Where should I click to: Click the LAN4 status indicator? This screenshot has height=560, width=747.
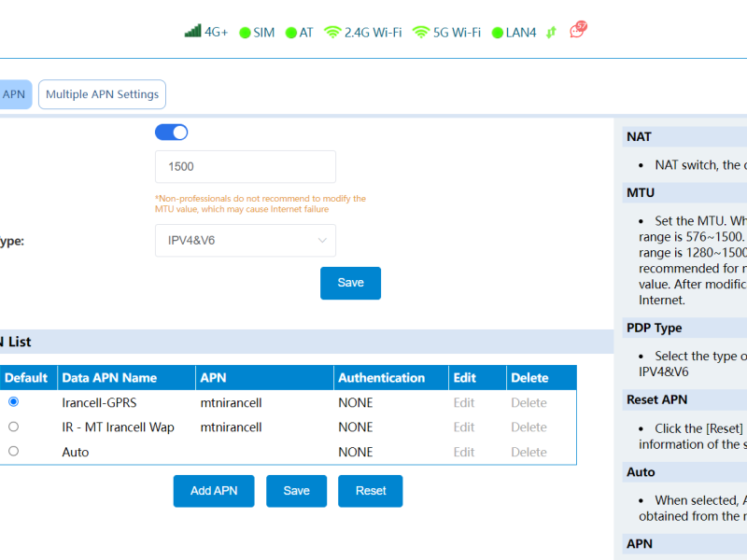(497, 33)
